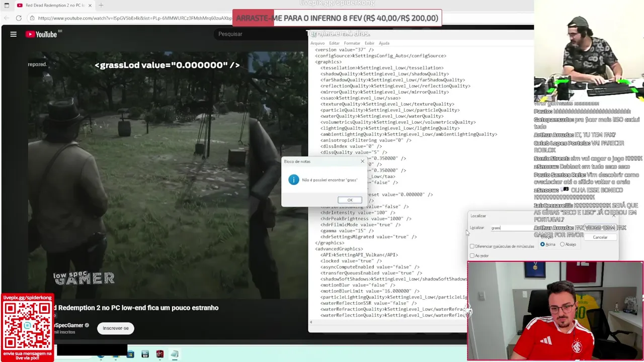Click the <anisotropicFiltering value="0" /> line
The height and width of the screenshot is (362, 644).
click(x=366, y=140)
